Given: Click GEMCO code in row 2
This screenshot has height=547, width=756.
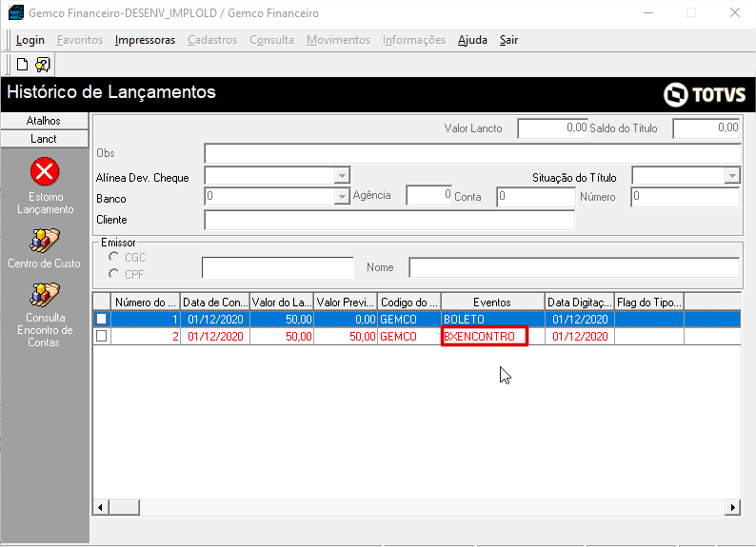Looking at the screenshot, I should coord(409,336).
